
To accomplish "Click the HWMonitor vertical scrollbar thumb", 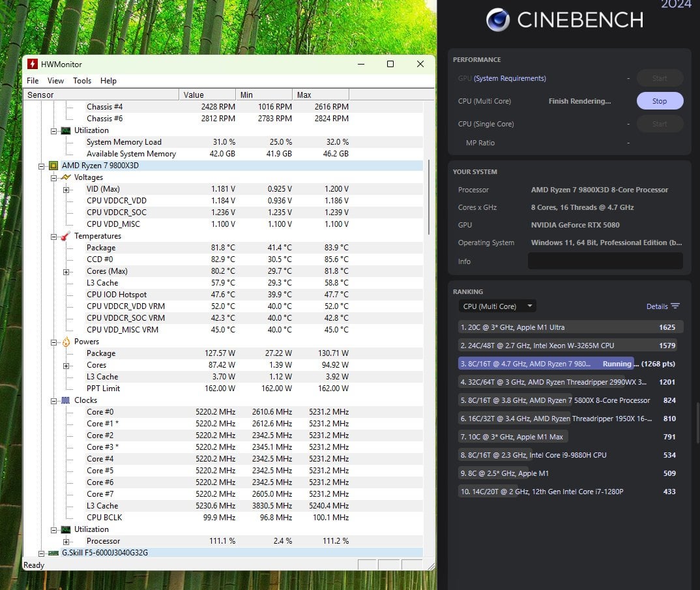I will click(x=429, y=197).
